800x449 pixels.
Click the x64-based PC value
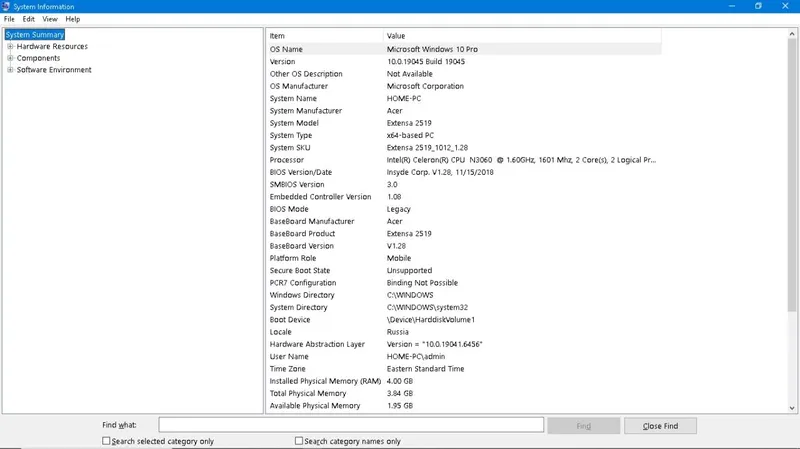[410, 135]
